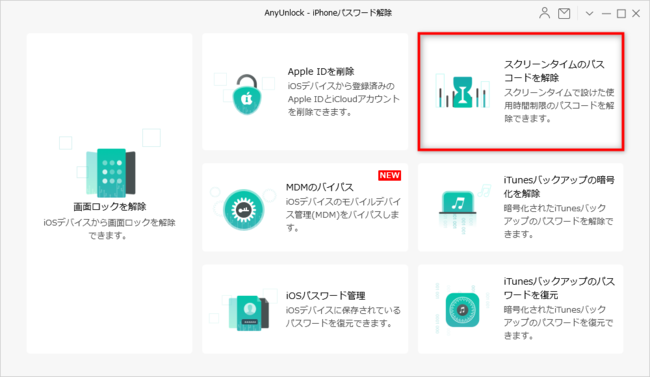The image size is (650, 377).
Task: Select the MDMのバイパス title
Action: tap(320, 187)
